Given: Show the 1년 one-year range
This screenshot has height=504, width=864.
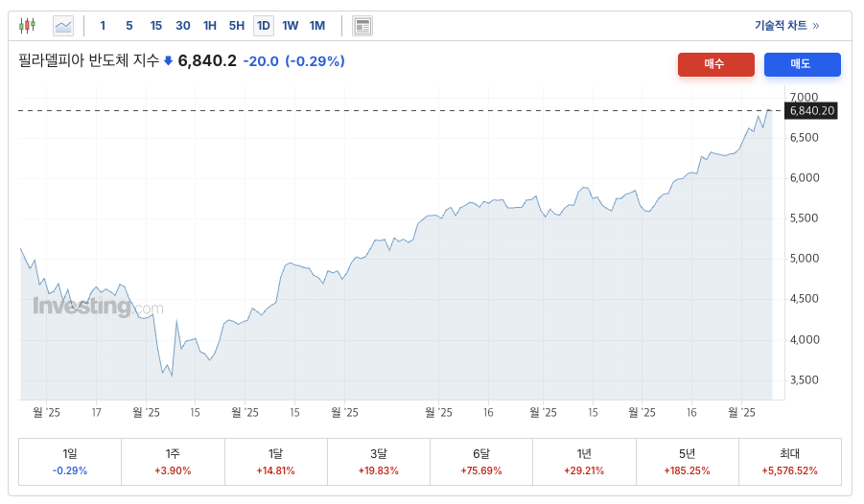Looking at the screenshot, I should pos(584,462).
